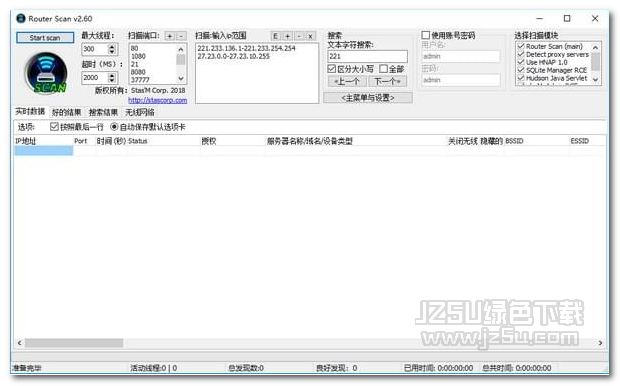This screenshot has width=620, height=386.
Task: Select port 1080 in the ports list
Action: [138, 56]
